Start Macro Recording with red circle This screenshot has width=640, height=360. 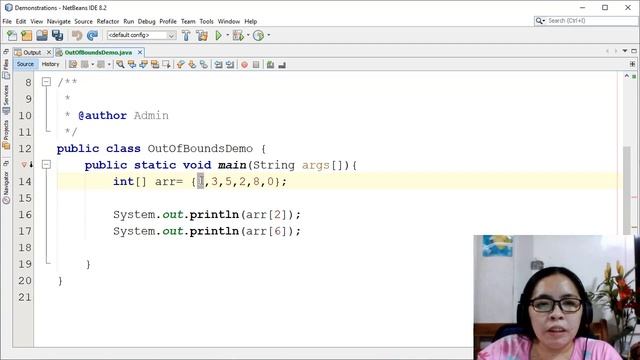(x=244, y=64)
